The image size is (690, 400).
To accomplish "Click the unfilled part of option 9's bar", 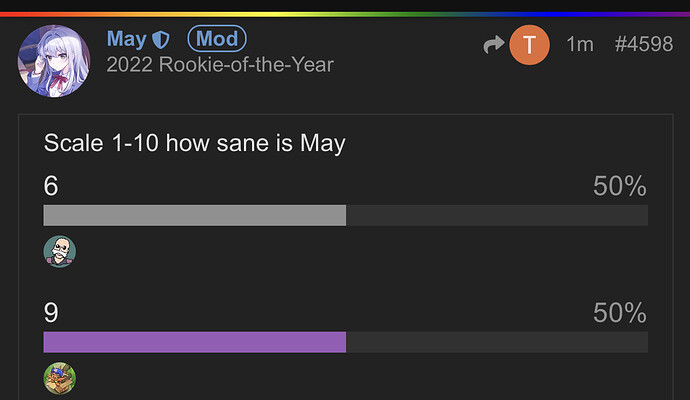I will click(x=497, y=342).
